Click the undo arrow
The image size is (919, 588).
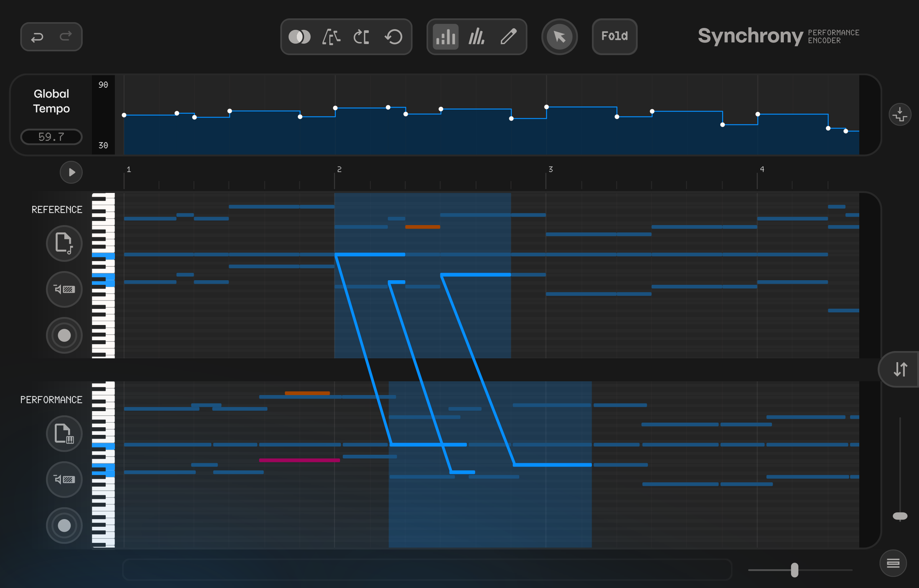click(37, 37)
